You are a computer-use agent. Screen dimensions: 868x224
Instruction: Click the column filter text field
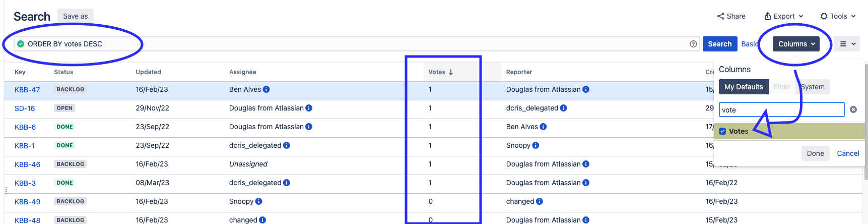point(781,109)
